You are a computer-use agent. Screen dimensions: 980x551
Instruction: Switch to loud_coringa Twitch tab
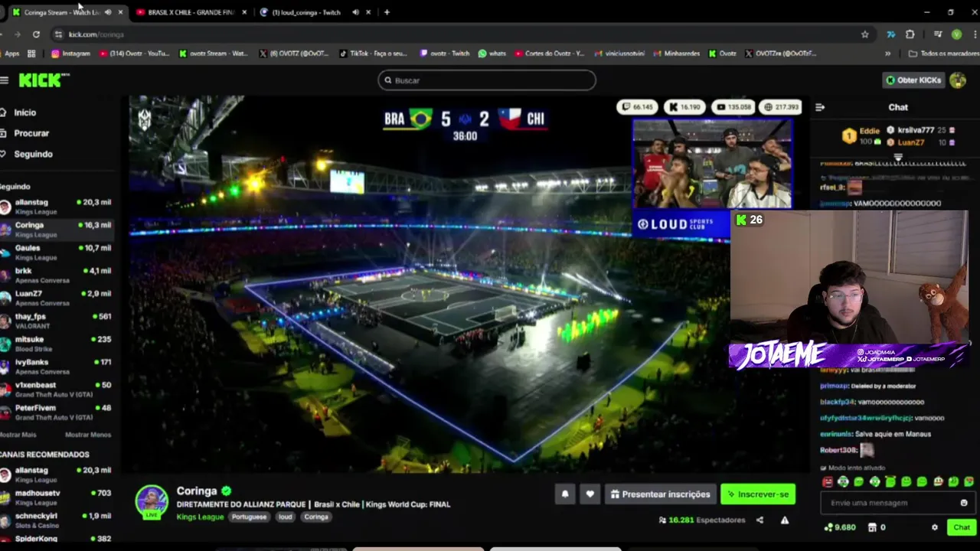pyautogui.click(x=306, y=12)
